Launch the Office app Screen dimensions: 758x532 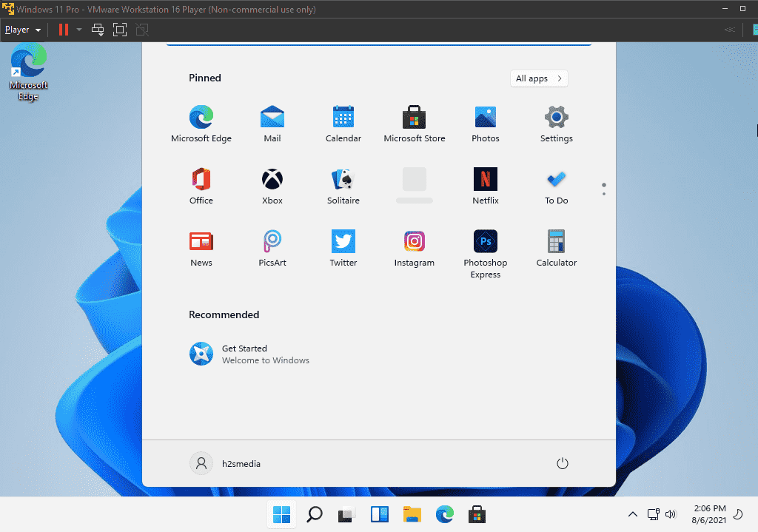pyautogui.click(x=201, y=186)
